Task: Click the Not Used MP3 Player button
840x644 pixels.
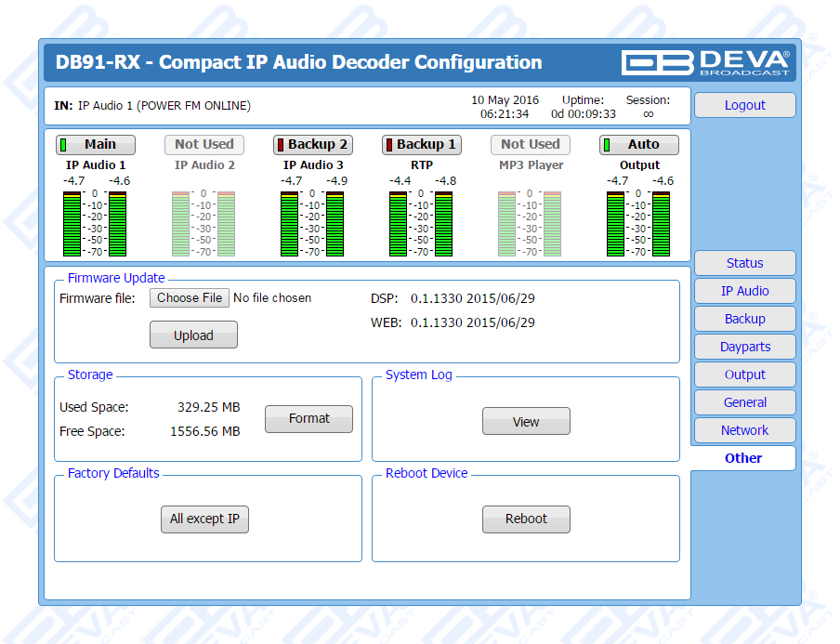Action: coord(531,145)
